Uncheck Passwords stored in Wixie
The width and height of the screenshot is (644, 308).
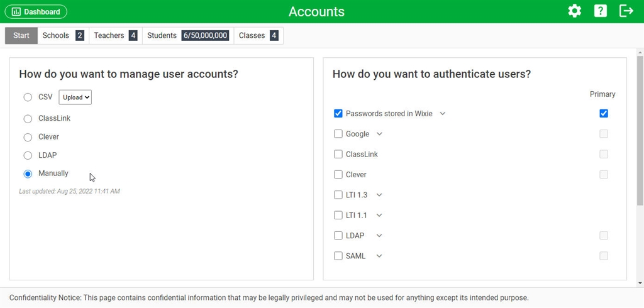click(338, 113)
